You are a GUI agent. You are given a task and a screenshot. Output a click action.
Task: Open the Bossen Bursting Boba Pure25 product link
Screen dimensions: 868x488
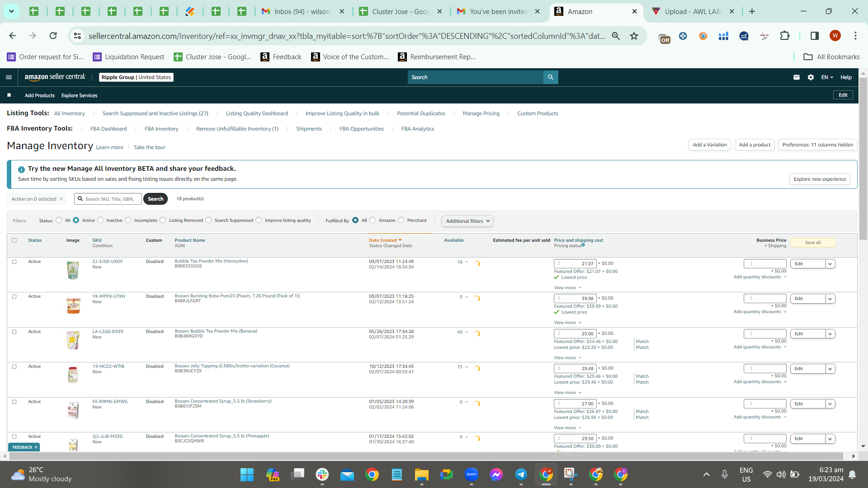237,296
